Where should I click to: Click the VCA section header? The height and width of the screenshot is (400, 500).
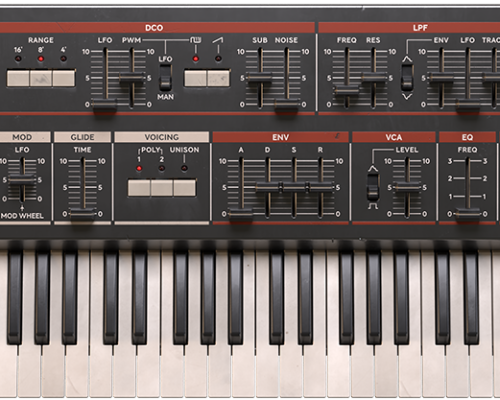(394, 137)
